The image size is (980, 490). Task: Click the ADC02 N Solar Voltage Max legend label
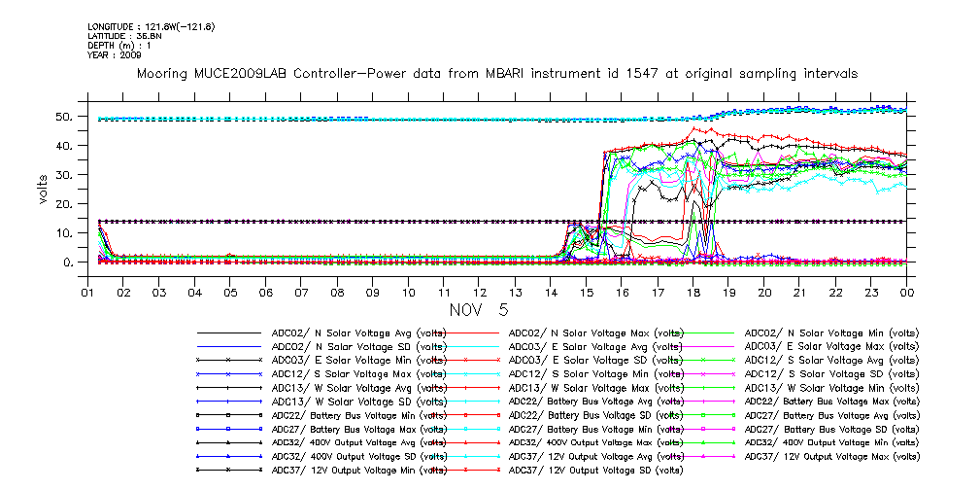(595, 332)
